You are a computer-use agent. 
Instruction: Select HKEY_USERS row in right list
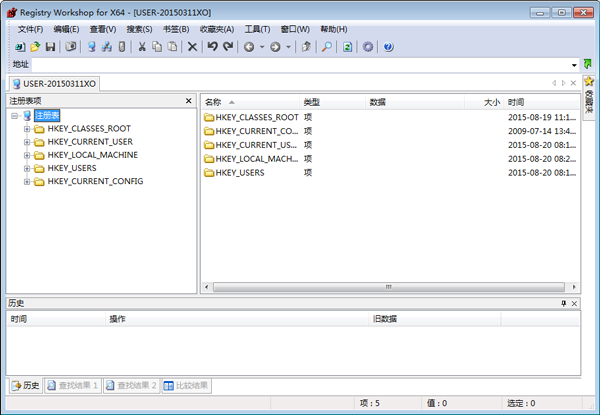click(x=390, y=173)
